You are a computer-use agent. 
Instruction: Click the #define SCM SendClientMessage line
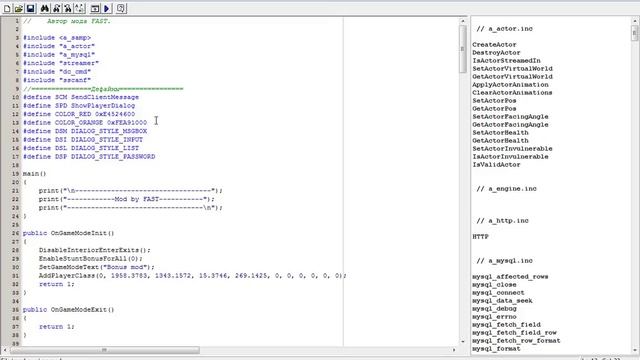coord(81,97)
